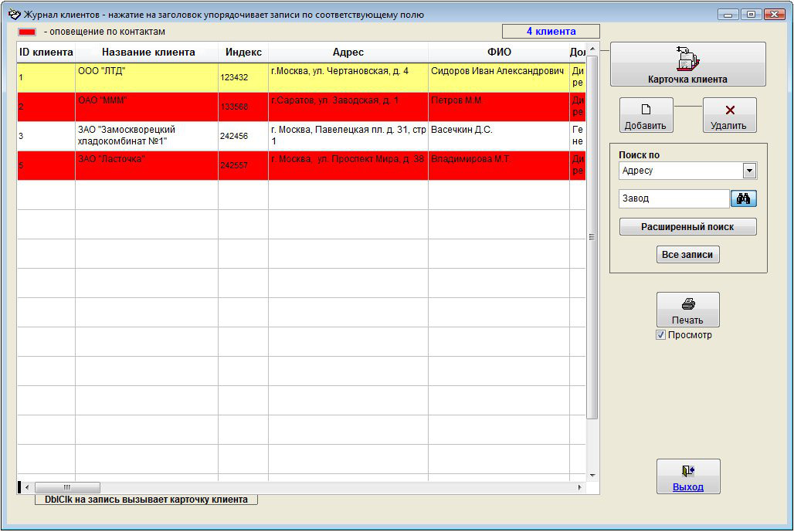The height and width of the screenshot is (532, 794).
Task: Sort by Адрес column header
Action: coord(348,53)
